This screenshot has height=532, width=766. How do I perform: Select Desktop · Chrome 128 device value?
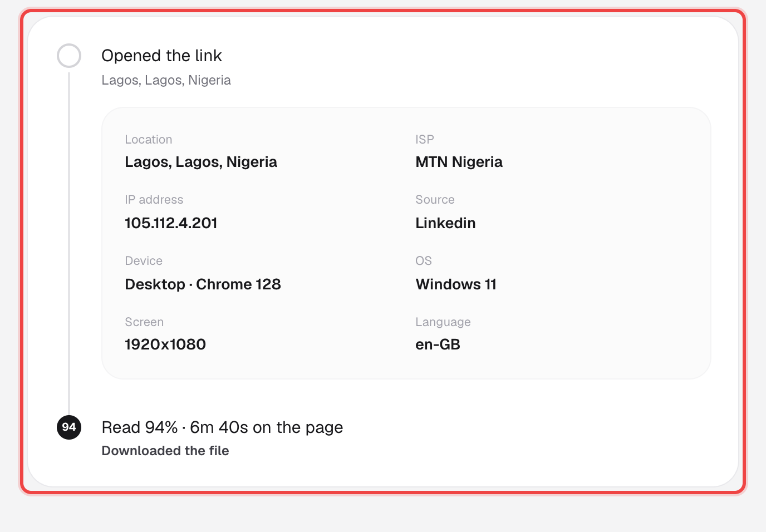203,284
